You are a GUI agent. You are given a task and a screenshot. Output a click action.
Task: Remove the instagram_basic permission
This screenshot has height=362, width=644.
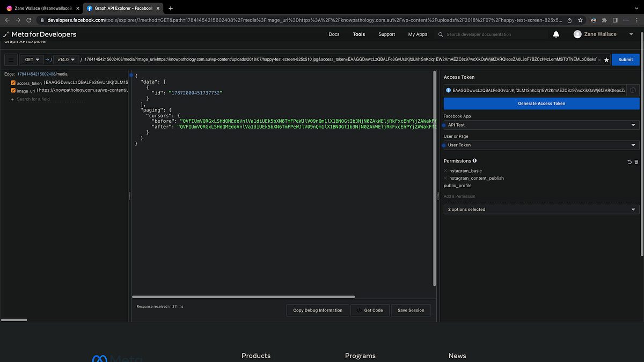445,171
